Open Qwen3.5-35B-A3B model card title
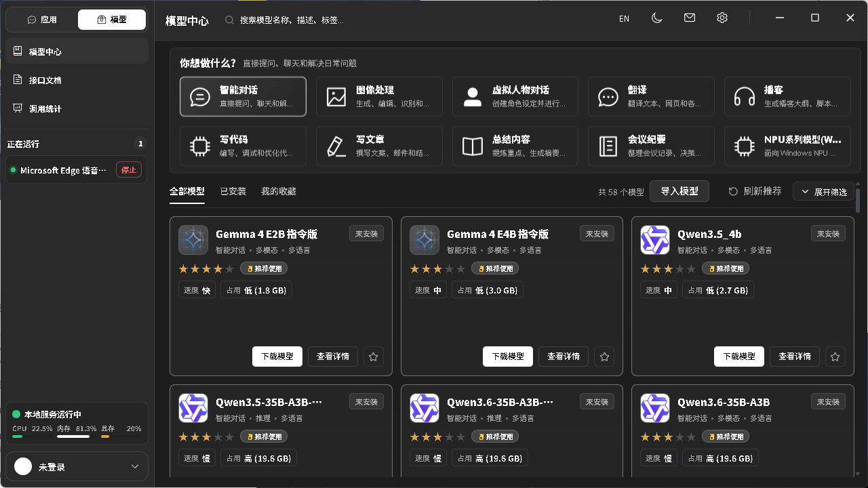This screenshot has height=488, width=868. (269, 402)
